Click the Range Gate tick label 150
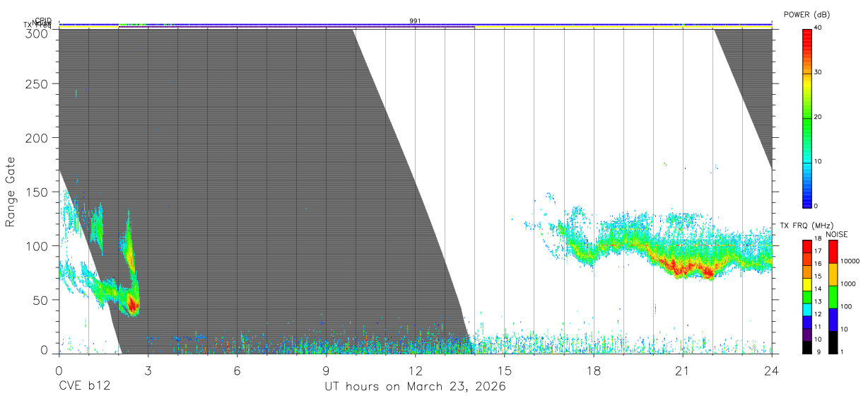The width and height of the screenshot is (868, 401). point(37,192)
